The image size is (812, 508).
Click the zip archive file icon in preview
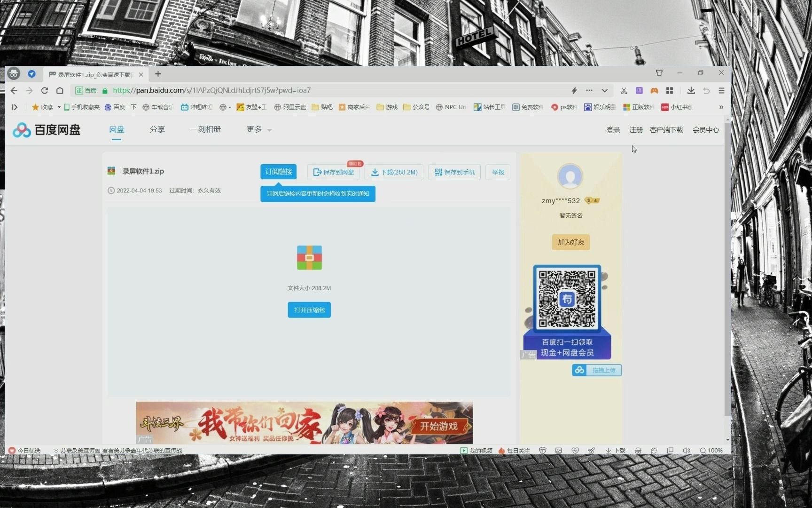309,258
